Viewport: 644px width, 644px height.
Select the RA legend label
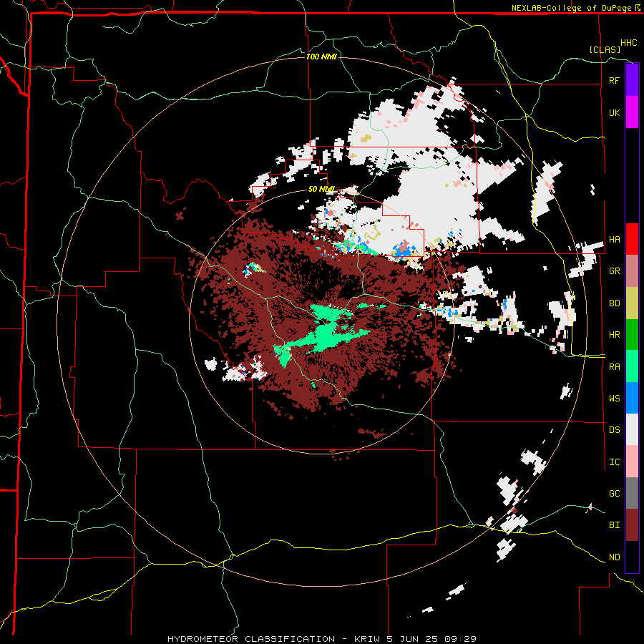point(614,367)
